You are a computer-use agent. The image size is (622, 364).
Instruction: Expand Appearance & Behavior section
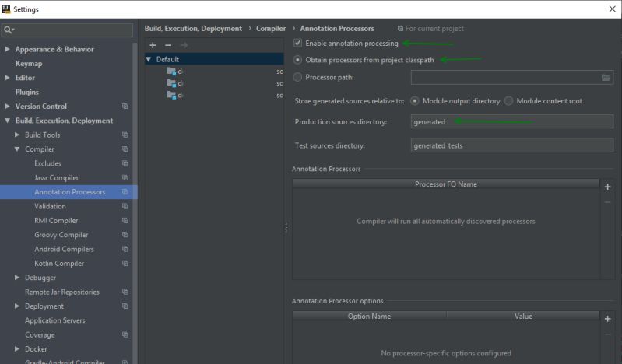[x=7, y=49]
